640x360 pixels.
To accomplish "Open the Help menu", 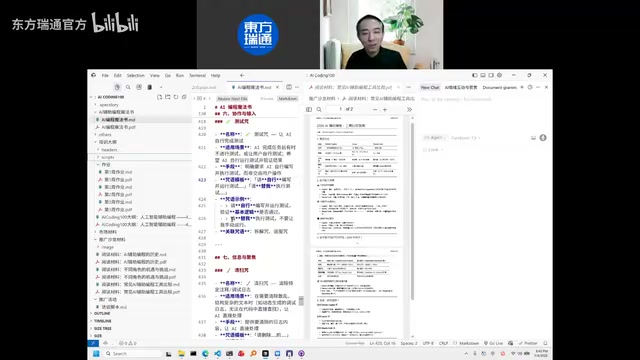I will 216,76.
